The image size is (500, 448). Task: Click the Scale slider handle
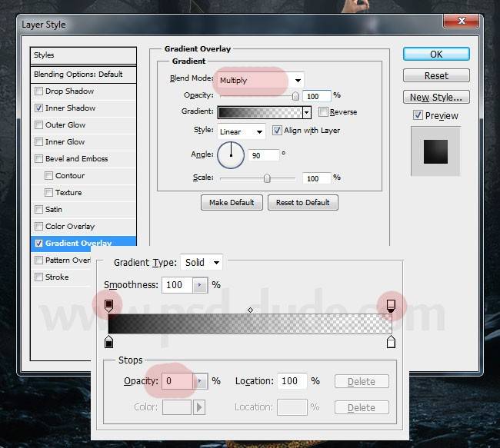click(267, 178)
